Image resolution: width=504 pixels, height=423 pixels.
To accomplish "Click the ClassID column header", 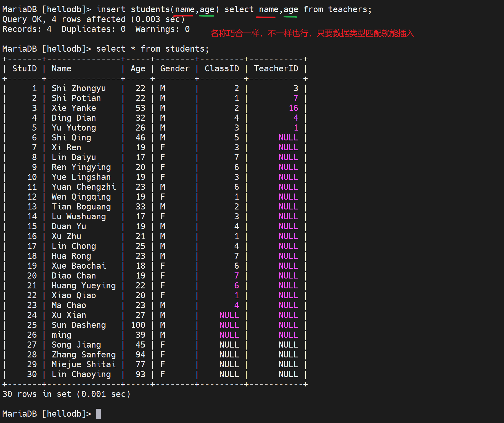I will pos(222,68).
